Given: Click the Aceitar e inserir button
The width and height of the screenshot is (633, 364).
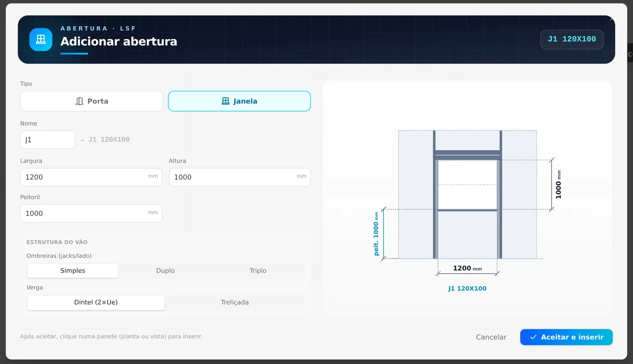Looking at the screenshot, I should point(566,337).
